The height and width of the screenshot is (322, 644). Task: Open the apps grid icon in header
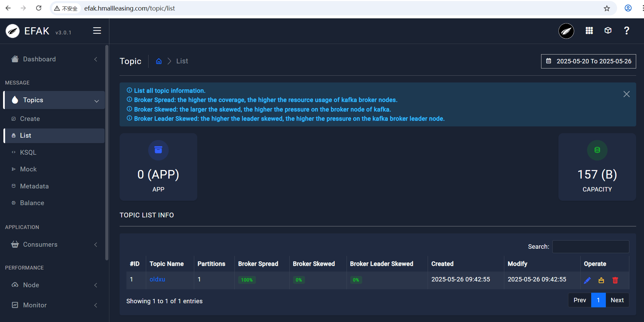tap(589, 31)
